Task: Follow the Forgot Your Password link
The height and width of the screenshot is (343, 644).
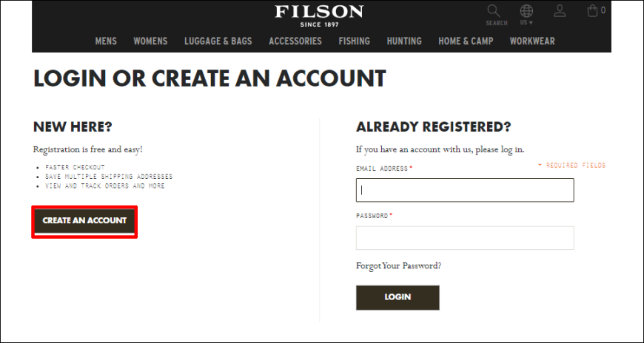Action: coord(399,265)
